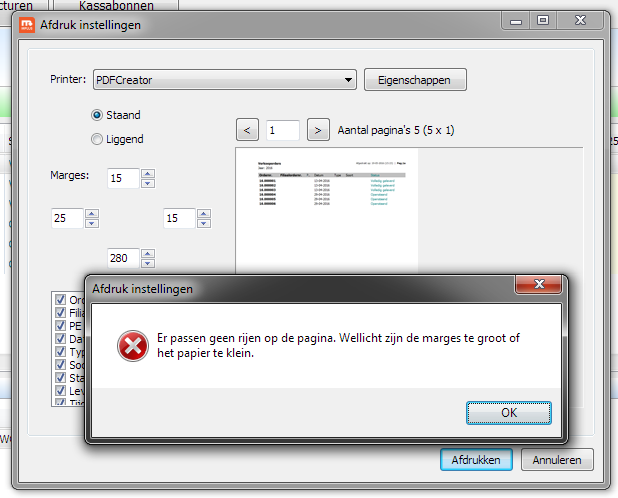
Task: Open the PDFCreator printer dropdown
Action: point(225,80)
